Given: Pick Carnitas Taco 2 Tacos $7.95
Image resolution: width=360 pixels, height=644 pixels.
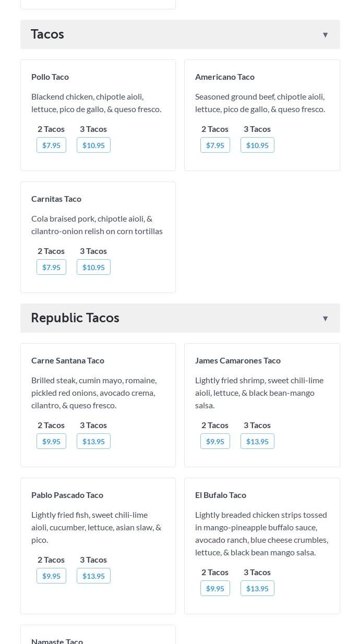Looking at the screenshot, I should tap(51, 267).
